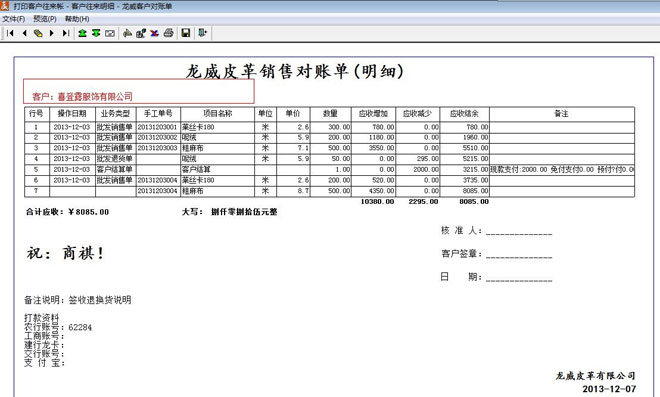Click the fit-to-width page icon
This screenshot has height=397, width=660.
[x=110, y=33]
